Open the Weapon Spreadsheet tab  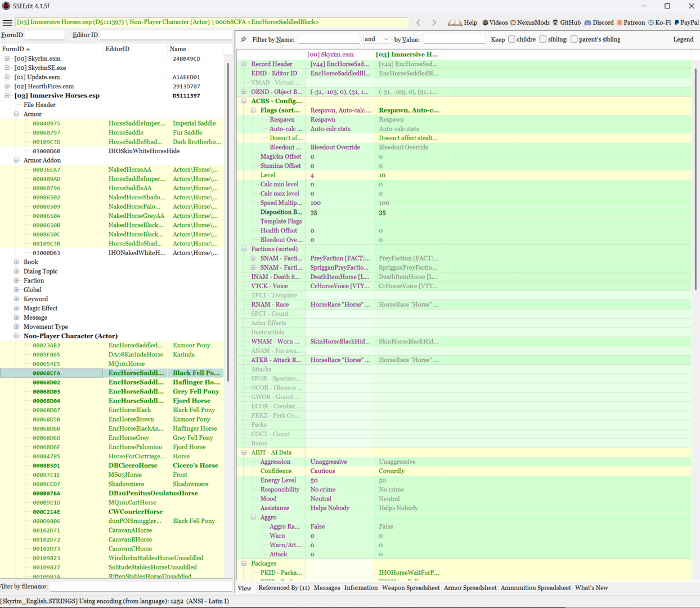point(411,588)
